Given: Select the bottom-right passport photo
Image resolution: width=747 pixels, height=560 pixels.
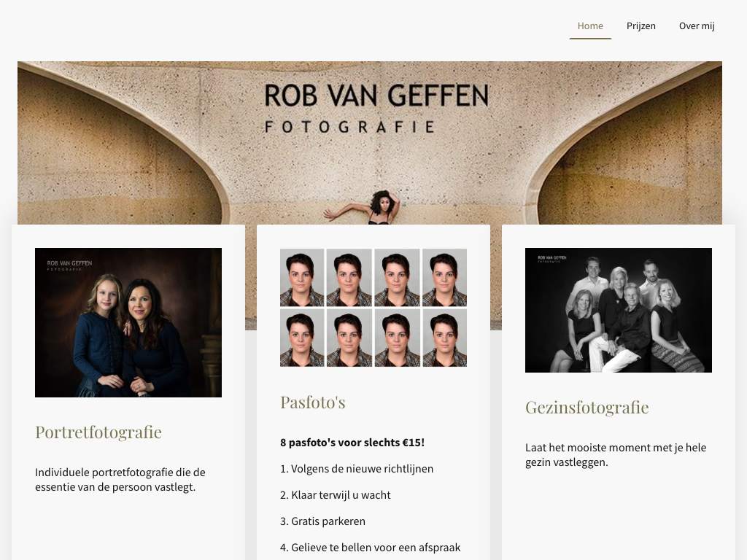Looking at the screenshot, I should coord(444,338).
